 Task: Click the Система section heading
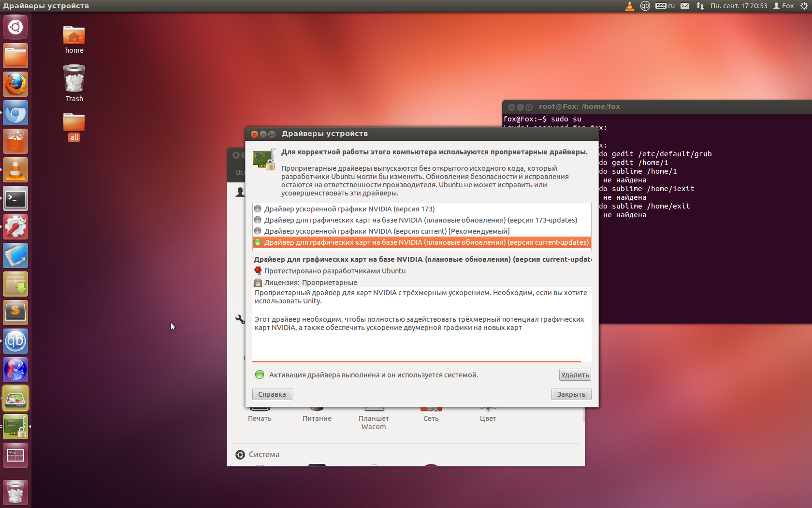pyautogui.click(x=264, y=454)
